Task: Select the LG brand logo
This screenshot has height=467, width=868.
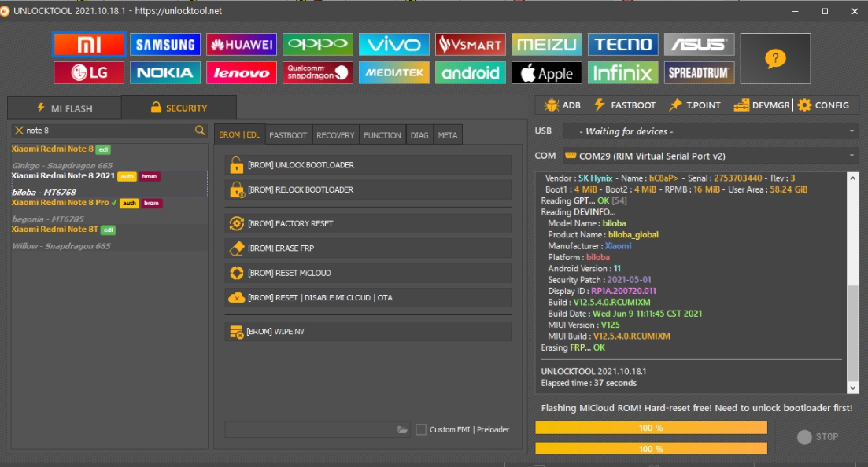Action: point(89,72)
